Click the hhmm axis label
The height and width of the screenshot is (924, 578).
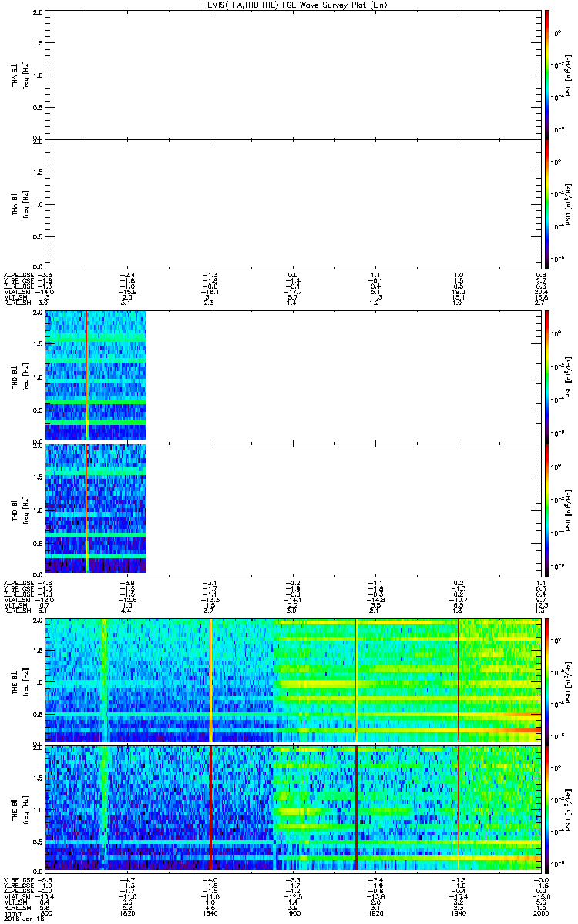click(12, 912)
